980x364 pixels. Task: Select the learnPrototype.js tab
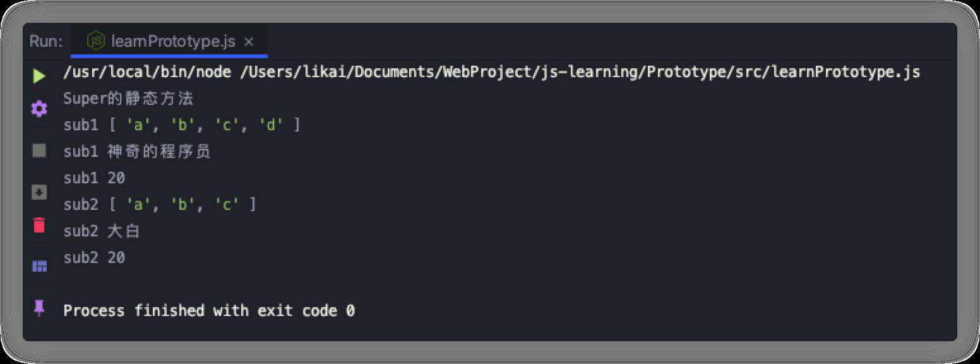(x=169, y=42)
